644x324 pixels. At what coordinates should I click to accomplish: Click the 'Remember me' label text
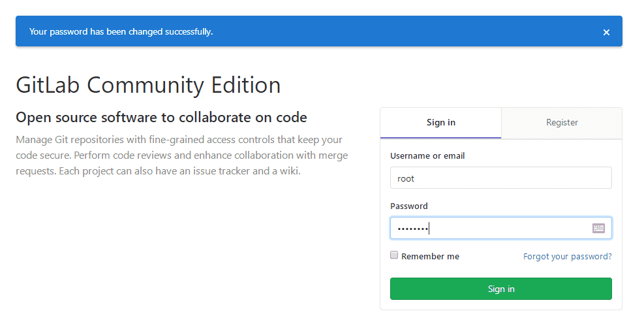point(430,257)
